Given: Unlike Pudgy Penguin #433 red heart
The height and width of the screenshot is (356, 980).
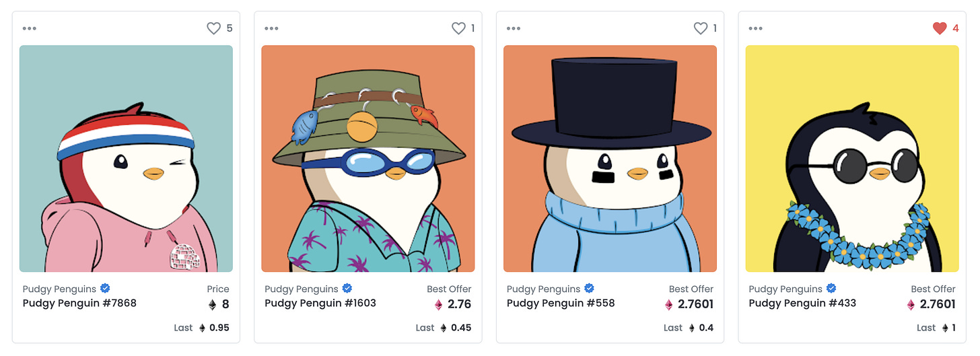Looking at the screenshot, I should click(940, 28).
